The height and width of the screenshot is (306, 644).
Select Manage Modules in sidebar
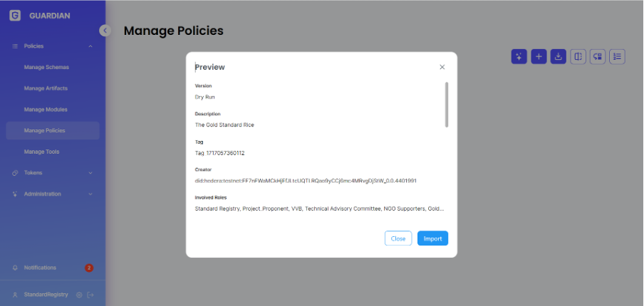point(46,110)
